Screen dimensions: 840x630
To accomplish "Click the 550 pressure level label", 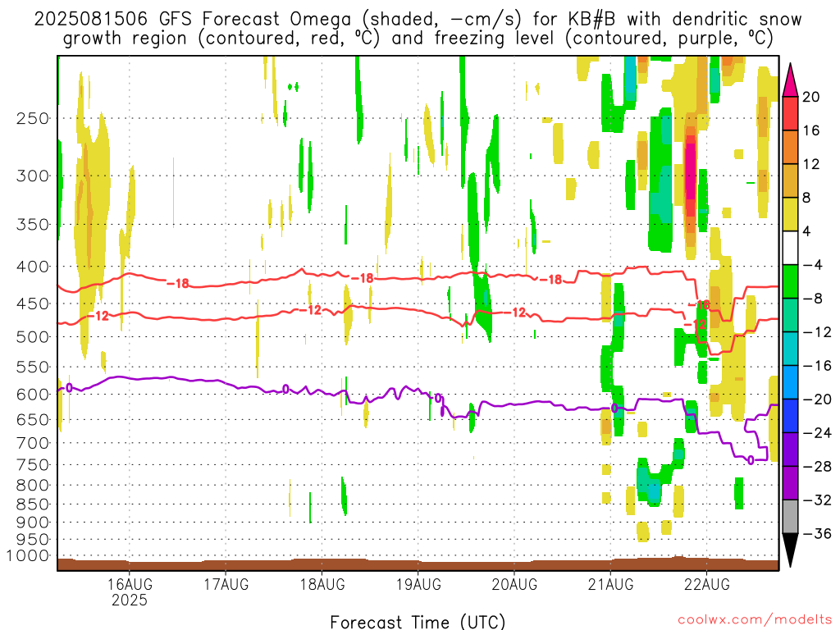I will [x=33, y=367].
